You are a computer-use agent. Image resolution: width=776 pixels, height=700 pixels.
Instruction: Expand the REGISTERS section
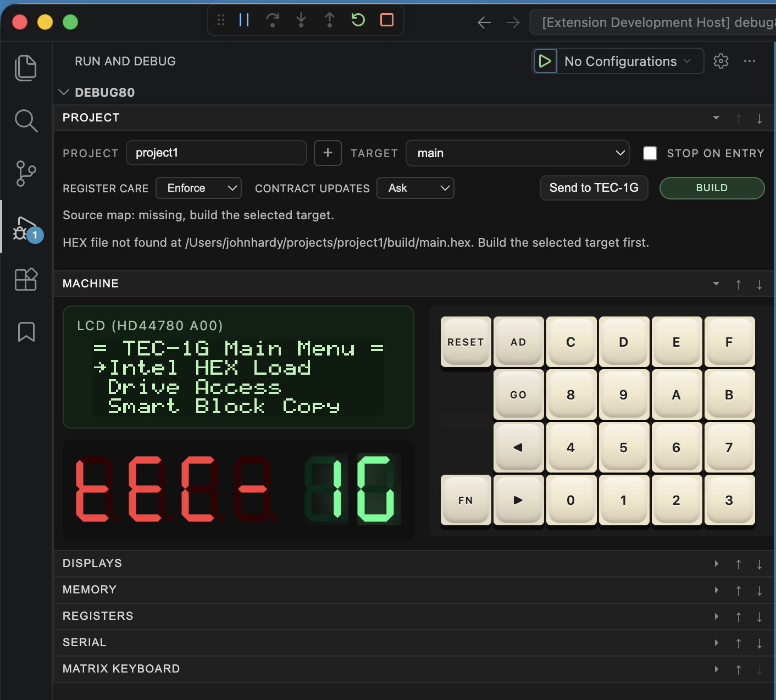717,616
